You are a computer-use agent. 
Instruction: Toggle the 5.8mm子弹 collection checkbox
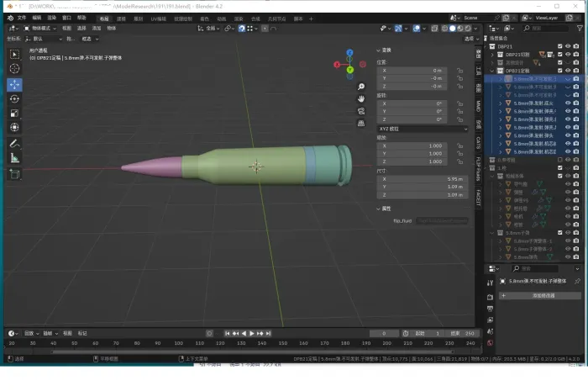(x=559, y=232)
